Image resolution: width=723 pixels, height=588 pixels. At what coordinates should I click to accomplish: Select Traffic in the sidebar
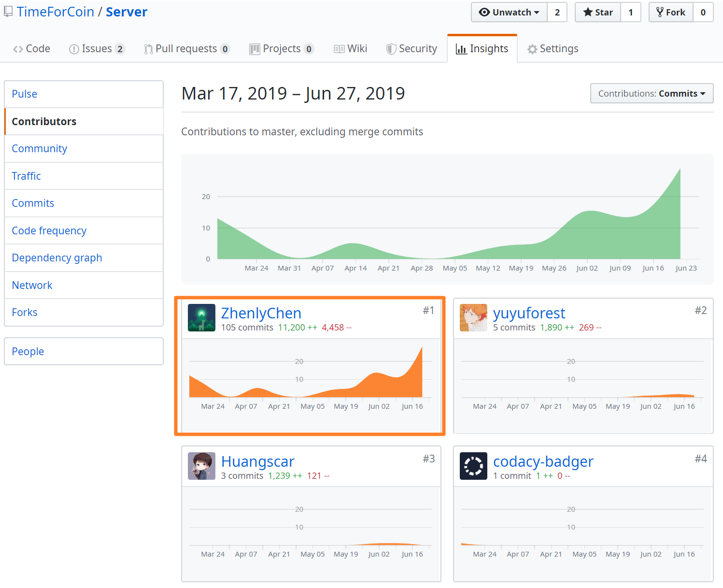tap(84, 176)
